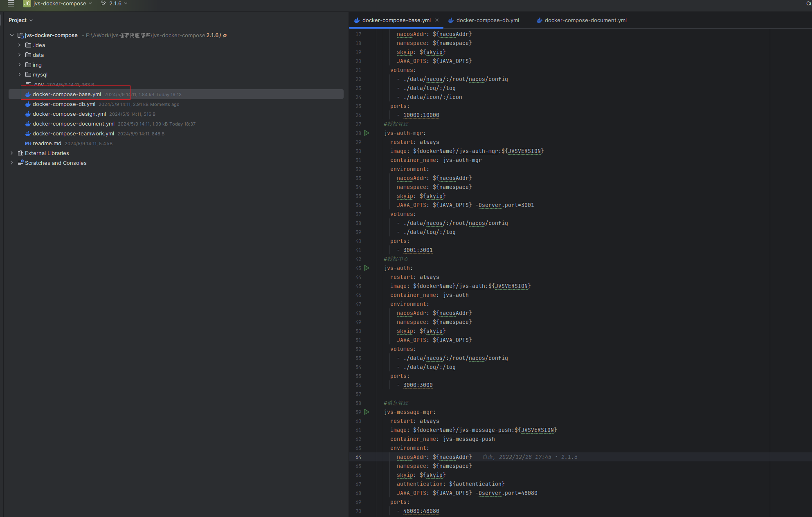Click the JC project badge icon
812x517 pixels.
click(27, 4)
